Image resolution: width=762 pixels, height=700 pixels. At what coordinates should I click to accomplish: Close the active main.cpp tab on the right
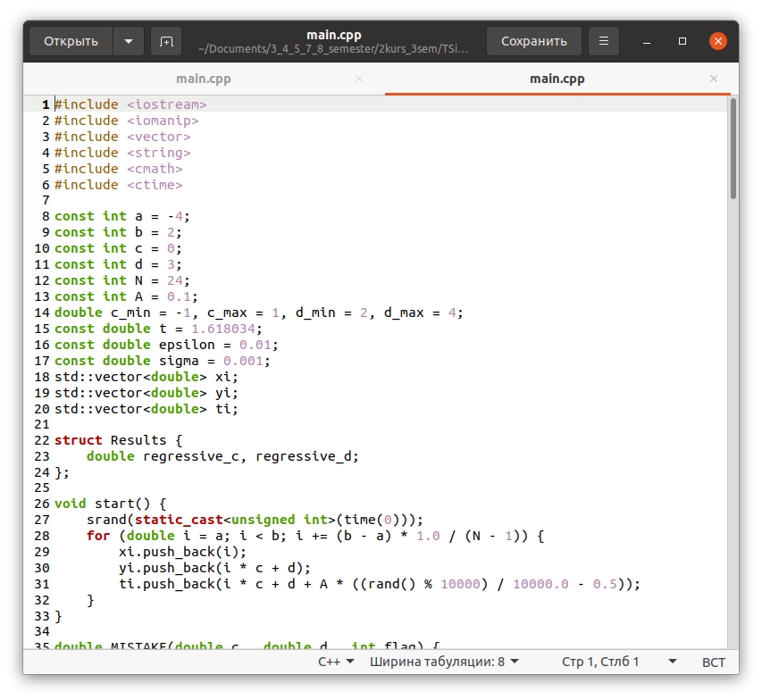tap(714, 79)
